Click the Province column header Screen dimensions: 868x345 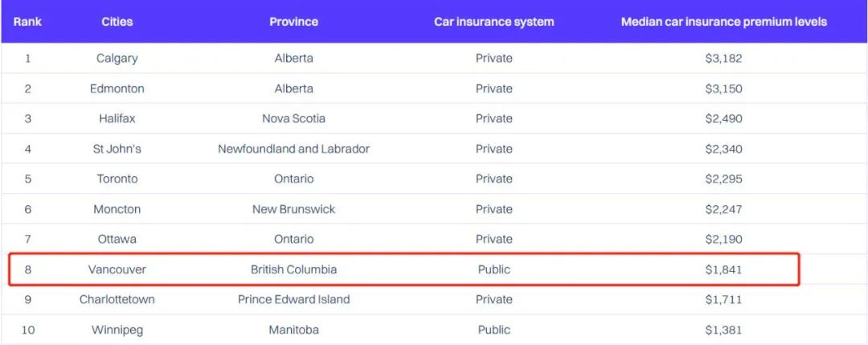click(293, 23)
